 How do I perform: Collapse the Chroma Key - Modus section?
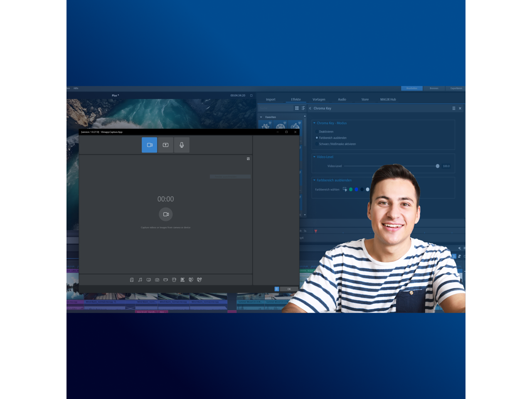(314, 123)
